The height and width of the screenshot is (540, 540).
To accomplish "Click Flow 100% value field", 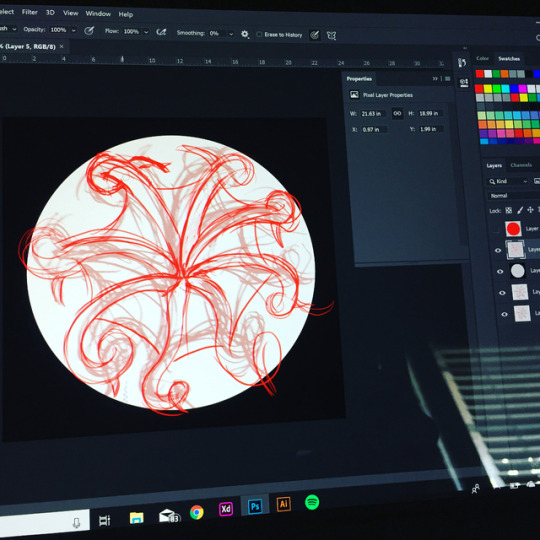I will tap(131, 31).
